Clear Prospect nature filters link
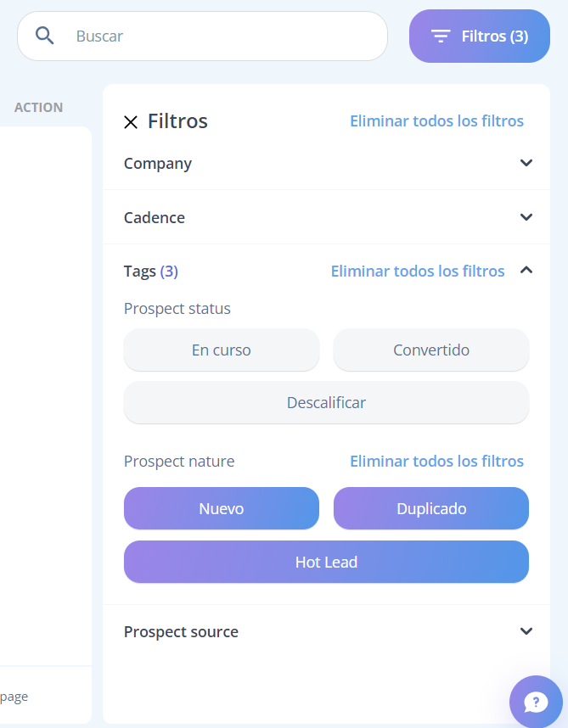The height and width of the screenshot is (728, 568). click(x=436, y=462)
